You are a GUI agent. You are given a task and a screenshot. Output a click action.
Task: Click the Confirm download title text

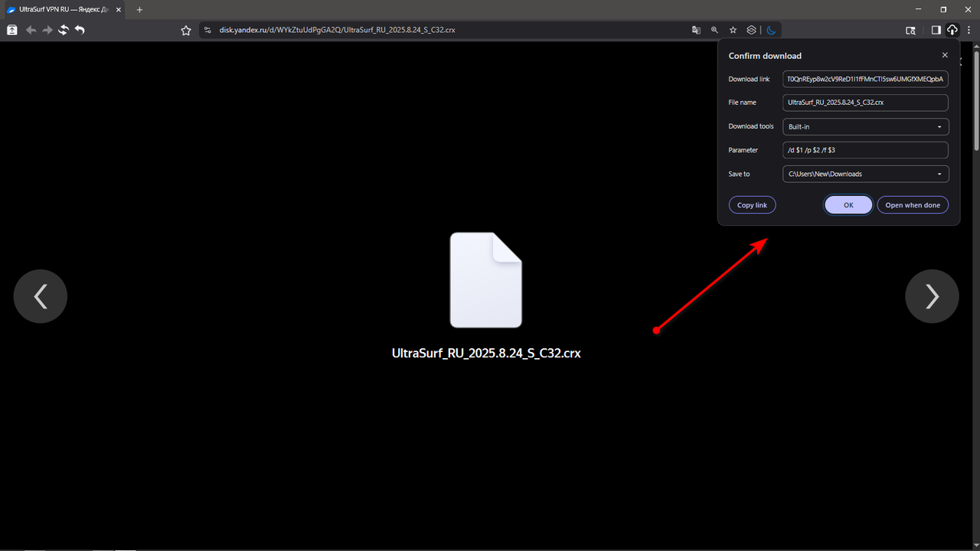(x=765, y=56)
